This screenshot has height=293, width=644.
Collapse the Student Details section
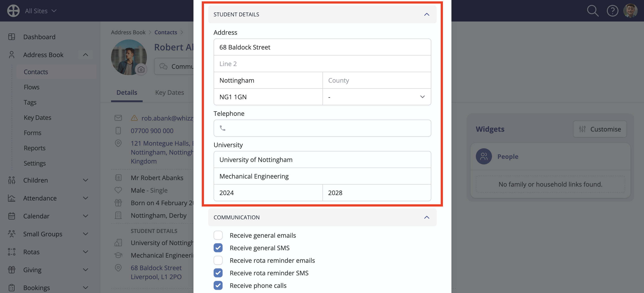[427, 15]
